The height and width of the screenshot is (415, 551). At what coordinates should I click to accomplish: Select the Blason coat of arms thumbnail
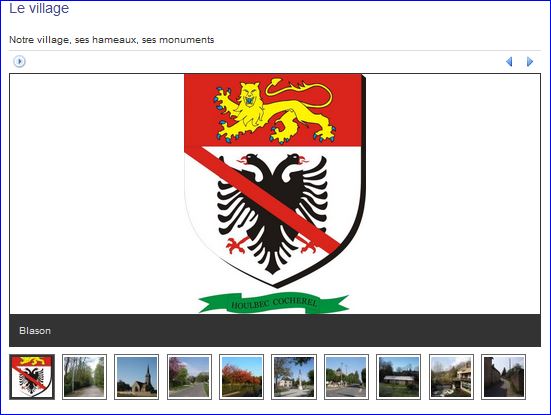32,377
